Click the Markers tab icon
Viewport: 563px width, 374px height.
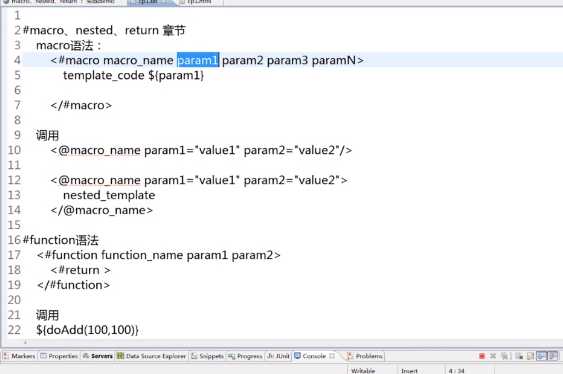tap(6, 356)
